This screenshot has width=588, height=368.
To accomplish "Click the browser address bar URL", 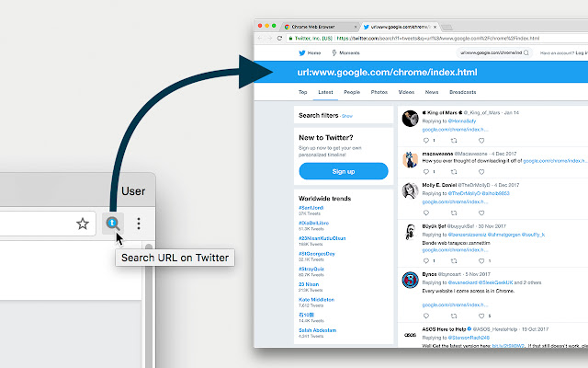I will click(x=437, y=39).
